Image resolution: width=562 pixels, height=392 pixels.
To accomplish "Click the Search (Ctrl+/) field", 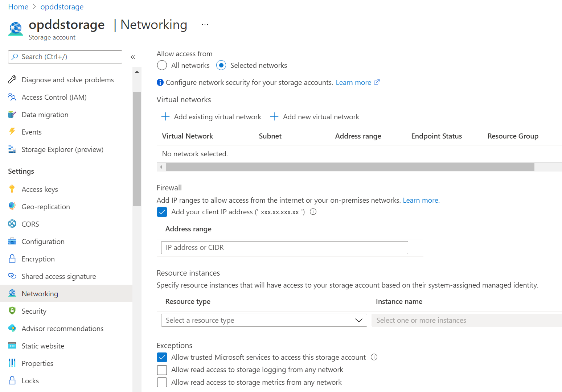I will click(x=65, y=57).
